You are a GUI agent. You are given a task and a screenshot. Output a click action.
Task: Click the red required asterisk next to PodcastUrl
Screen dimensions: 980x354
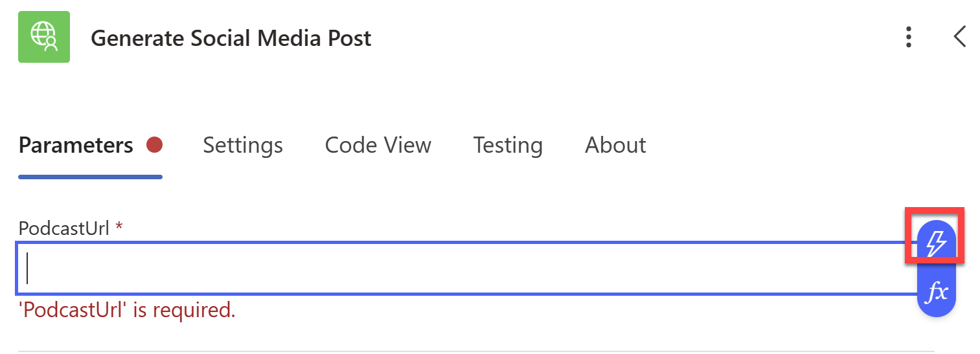tap(119, 227)
